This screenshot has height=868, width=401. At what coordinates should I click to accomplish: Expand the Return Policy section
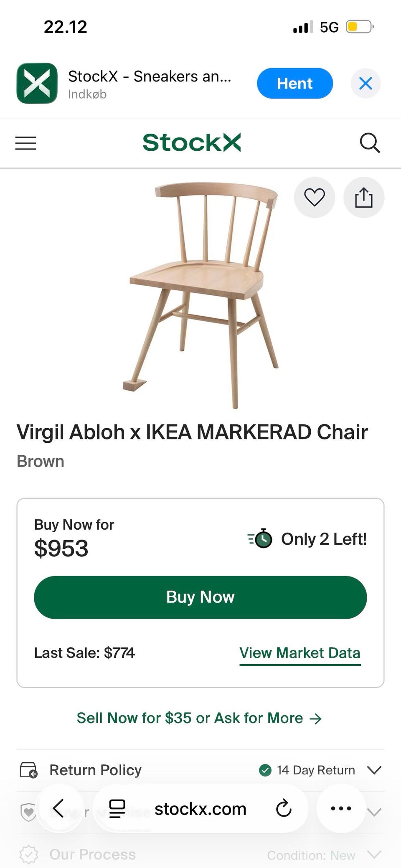click(x=374, y=770)
